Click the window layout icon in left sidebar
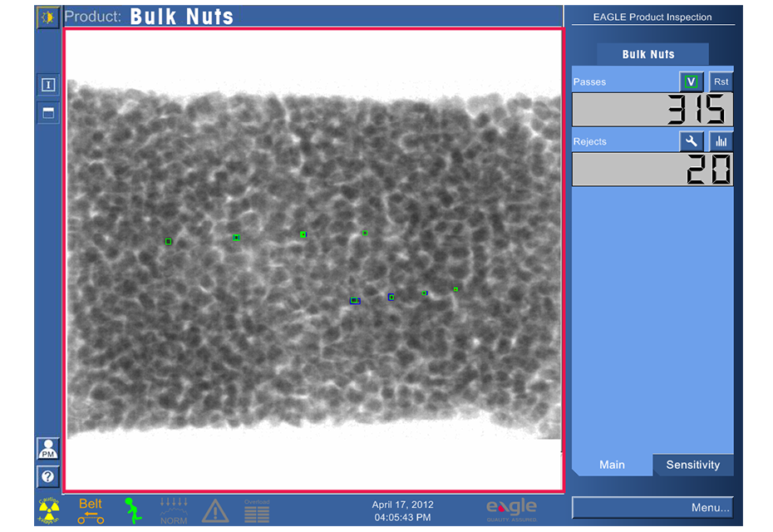 point(48,113)
